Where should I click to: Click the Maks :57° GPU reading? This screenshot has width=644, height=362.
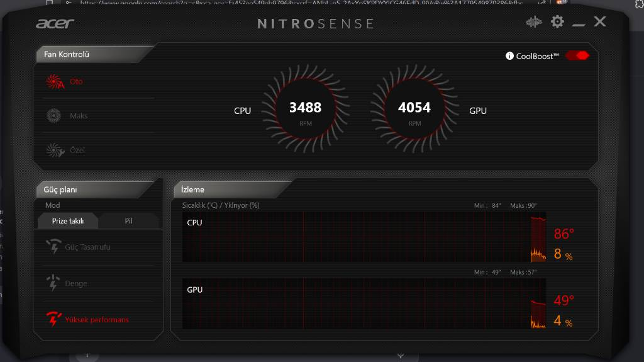[x=523, y=272]
